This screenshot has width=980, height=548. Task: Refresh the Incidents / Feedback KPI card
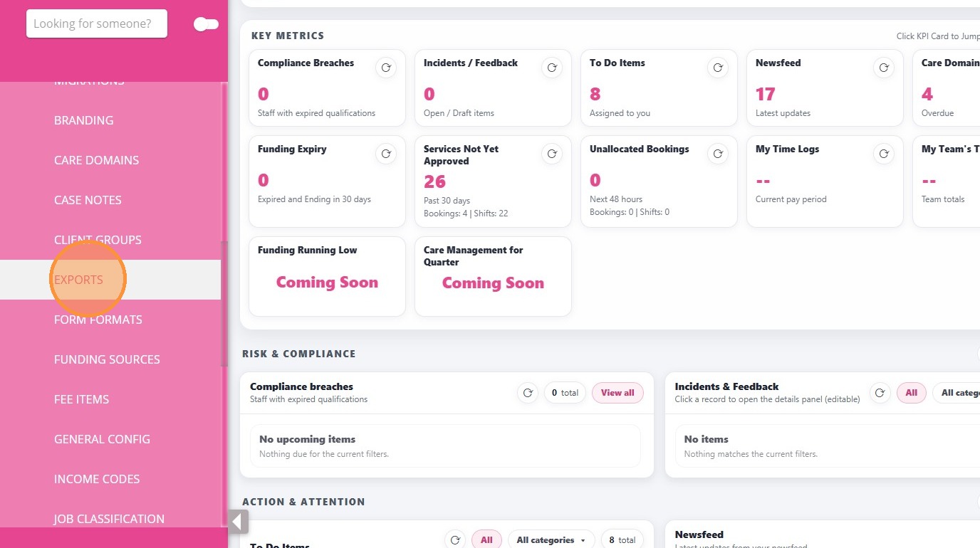click(x=552, y=68)
